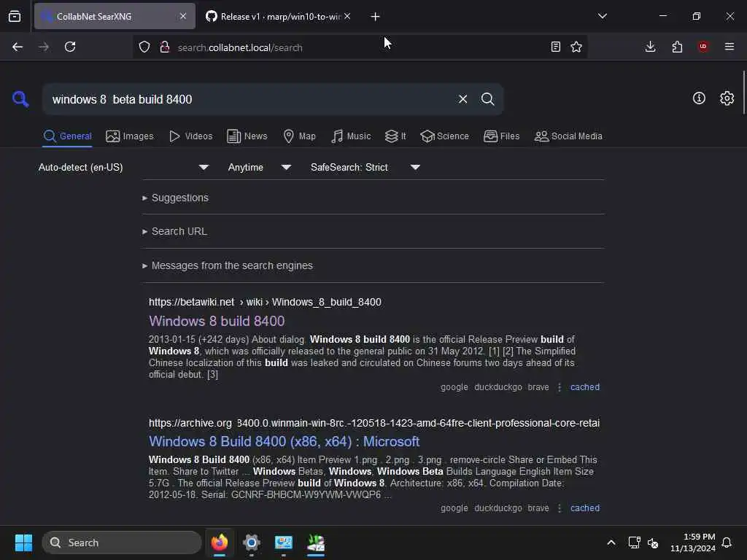This screenshot has width=747, height=560.
Task: Open the SearXNG about info icon
Action: [x=699, y=98]
